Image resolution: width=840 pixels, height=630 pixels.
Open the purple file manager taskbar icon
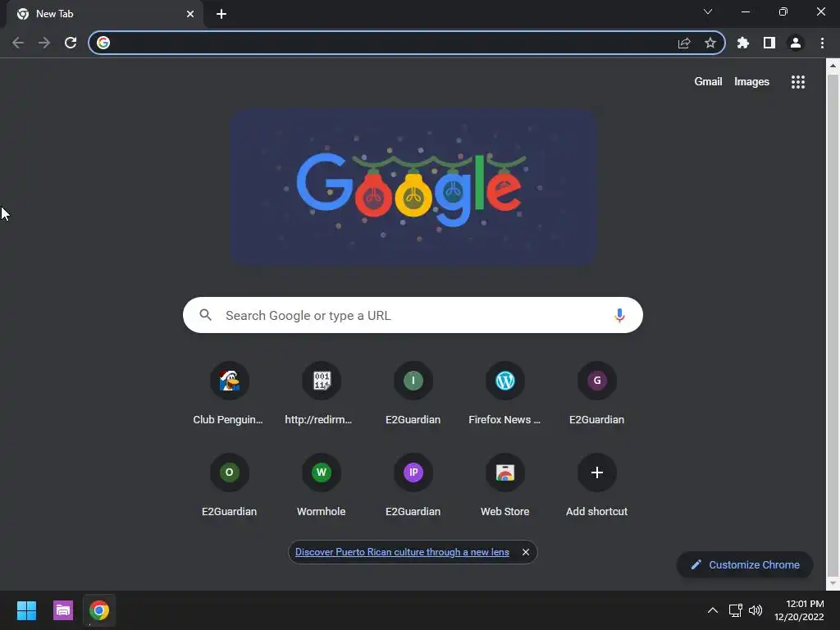(63, 610)
